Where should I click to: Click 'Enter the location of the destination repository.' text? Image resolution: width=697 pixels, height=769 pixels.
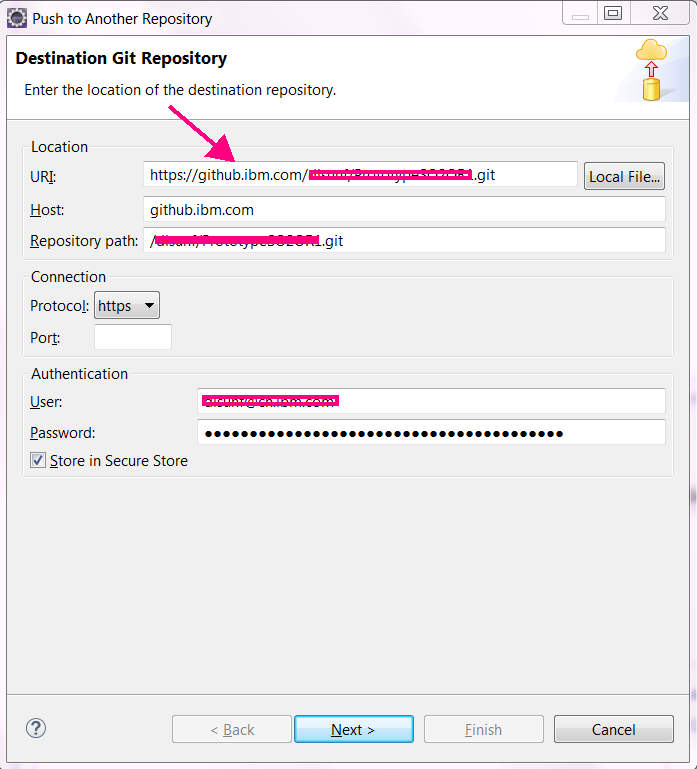[180, 90]
